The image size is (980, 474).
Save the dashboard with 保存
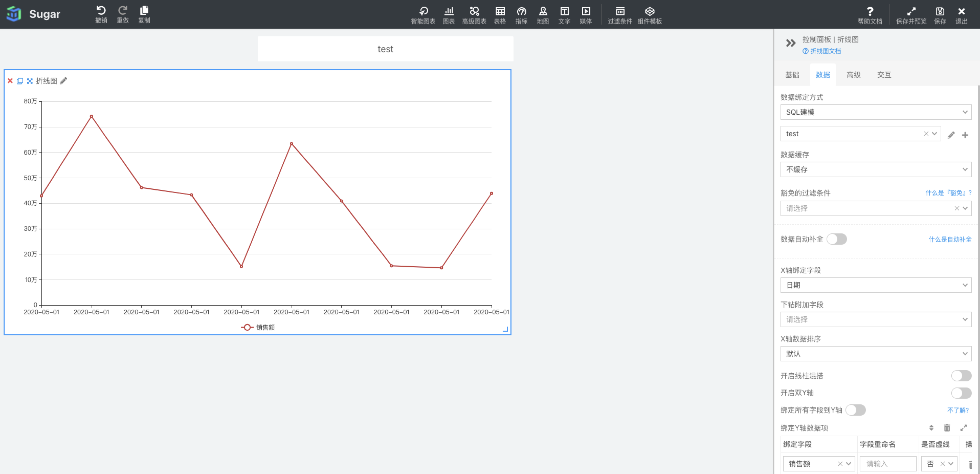click(940, 15)
